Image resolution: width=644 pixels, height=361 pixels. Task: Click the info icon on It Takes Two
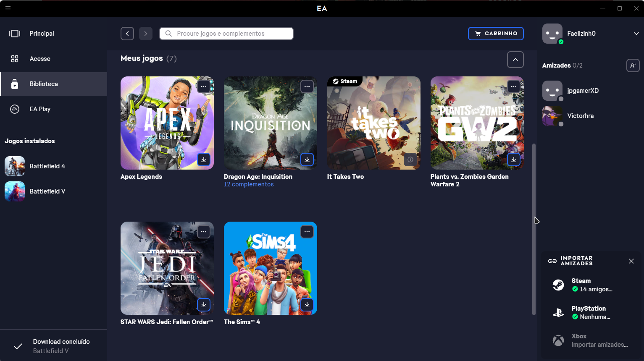410,160
